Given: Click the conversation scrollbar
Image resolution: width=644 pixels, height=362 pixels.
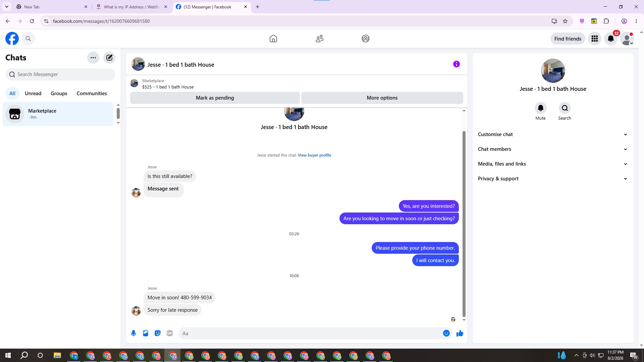Looking at the screenshot, I should point(464,224).
